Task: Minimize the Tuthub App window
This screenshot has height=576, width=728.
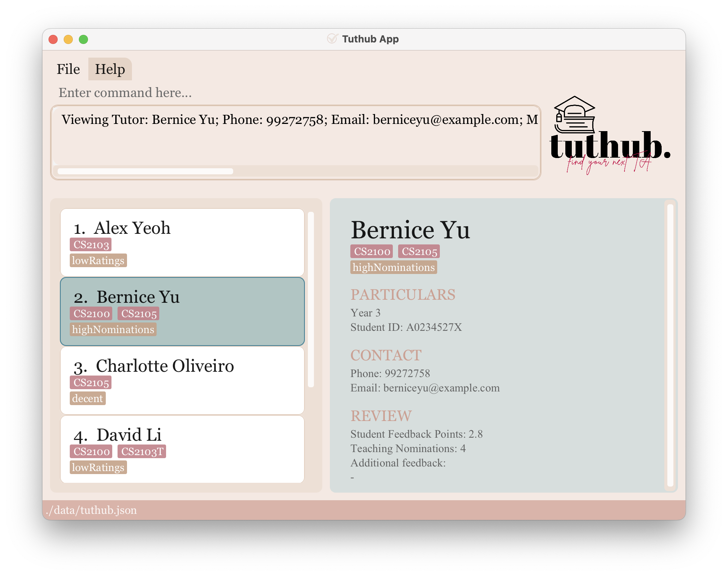Action: click(68, 39)
